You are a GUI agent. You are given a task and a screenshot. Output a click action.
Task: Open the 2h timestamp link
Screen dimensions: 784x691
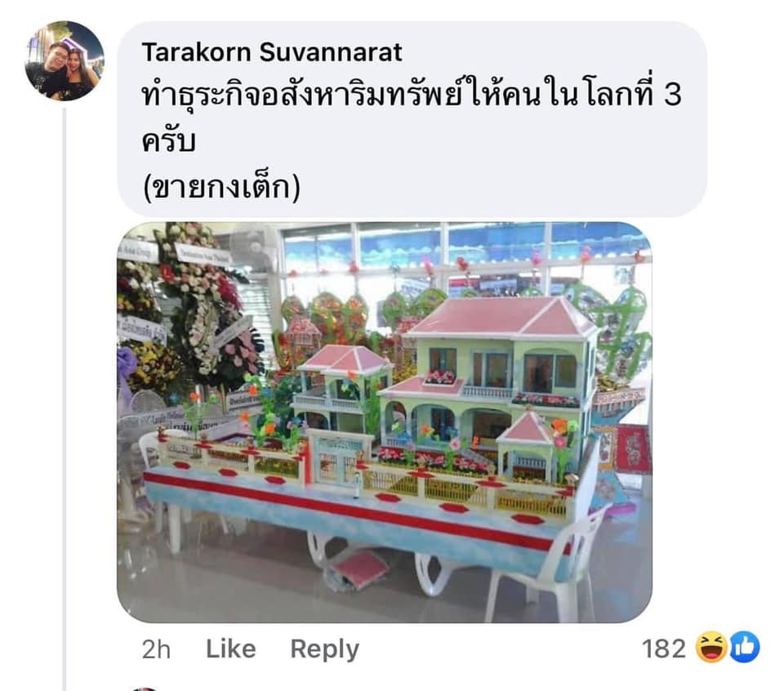[x=156, y=649]
